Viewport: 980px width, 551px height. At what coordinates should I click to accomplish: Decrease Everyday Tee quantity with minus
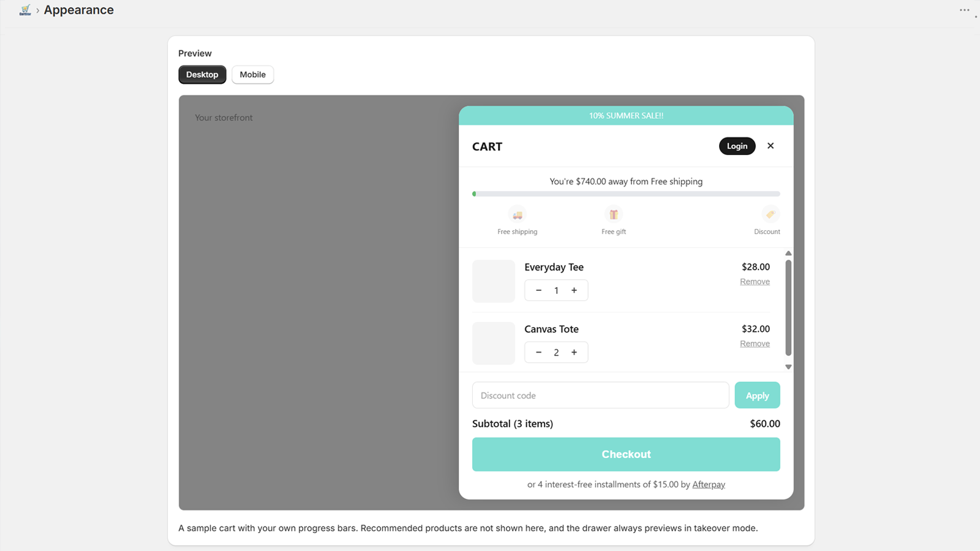[x=538, y=290]
